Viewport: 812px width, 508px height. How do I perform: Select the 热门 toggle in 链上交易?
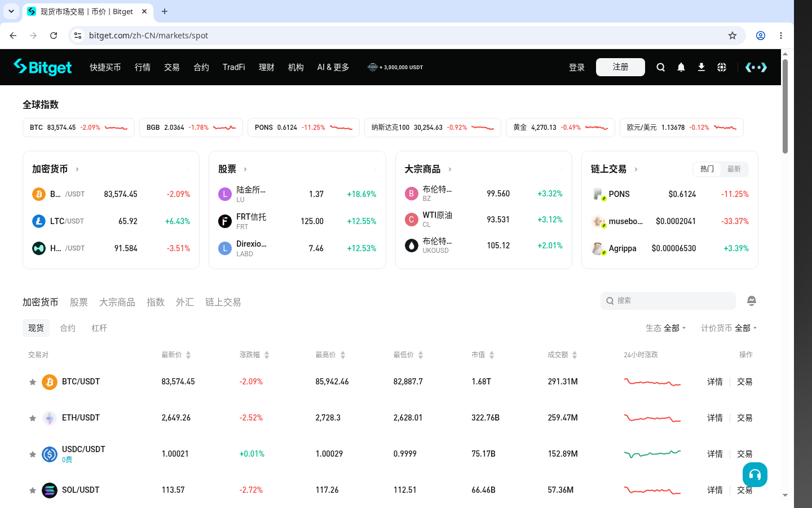click(x=707, y=169)
